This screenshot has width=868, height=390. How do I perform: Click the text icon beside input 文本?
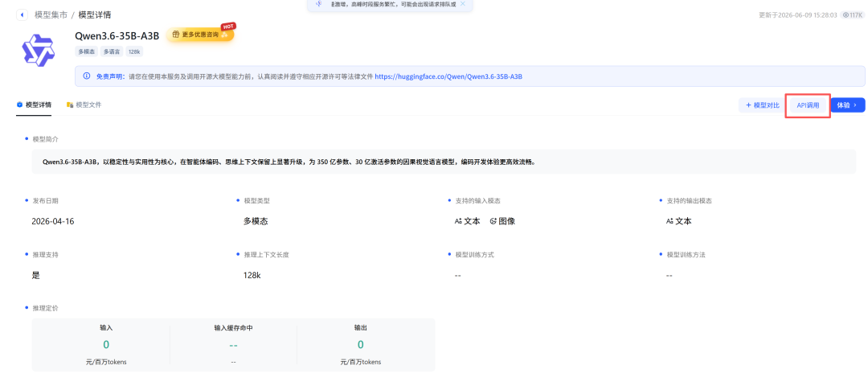(x=458, y=221)
